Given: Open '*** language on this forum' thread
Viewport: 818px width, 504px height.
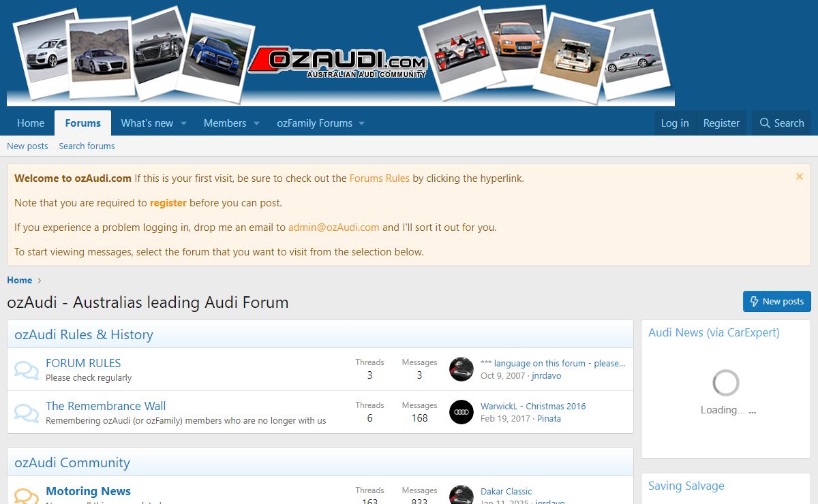Looking at the screenshot, I should tap(553, 363).
